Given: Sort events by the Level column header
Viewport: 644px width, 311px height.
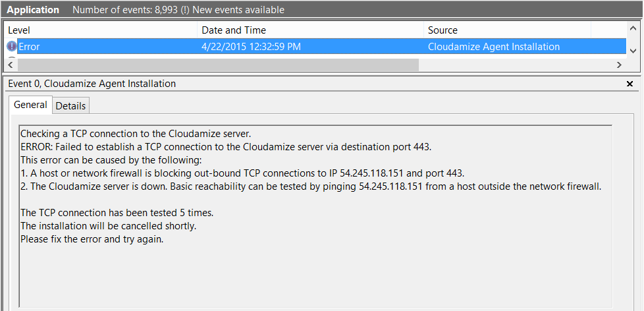Looking at the screenshot, I should 99,30.
